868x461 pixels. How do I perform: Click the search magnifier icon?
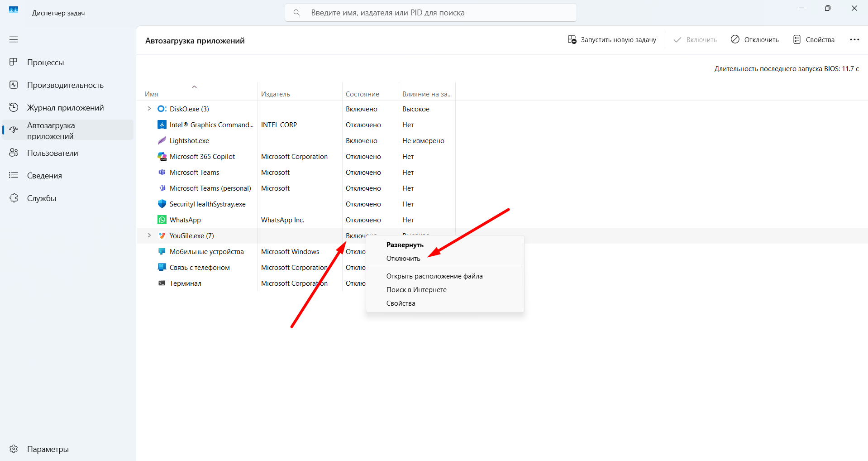296,13
